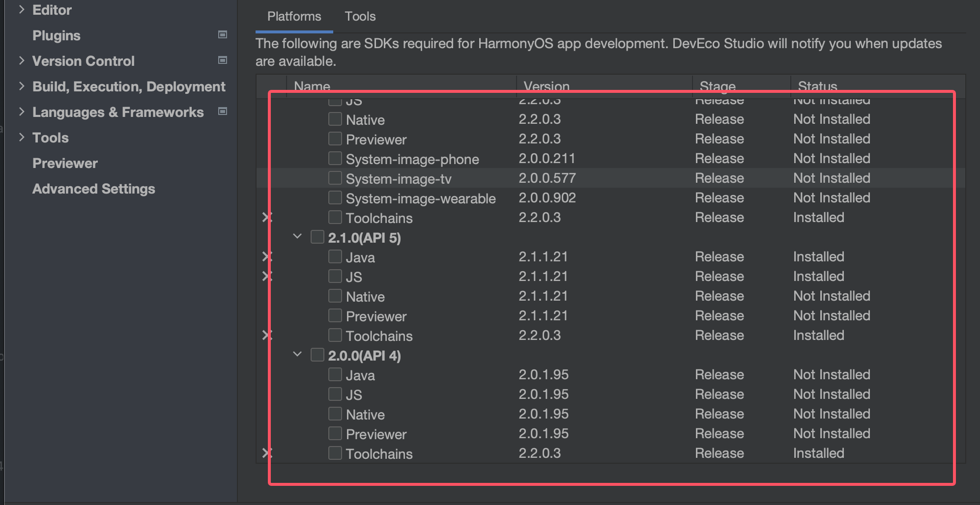Open the Advanced Settings page
The image size is (980, 505).
94,189
